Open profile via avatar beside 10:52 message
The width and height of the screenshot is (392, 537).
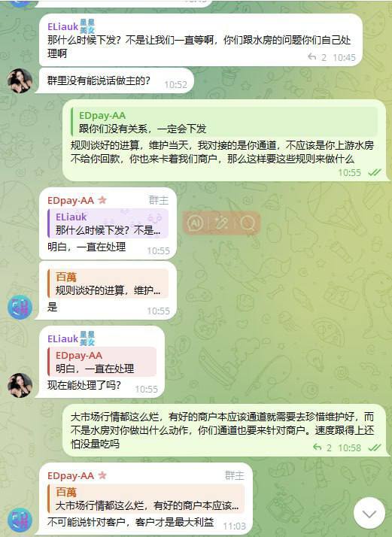(x=20, y=80)
